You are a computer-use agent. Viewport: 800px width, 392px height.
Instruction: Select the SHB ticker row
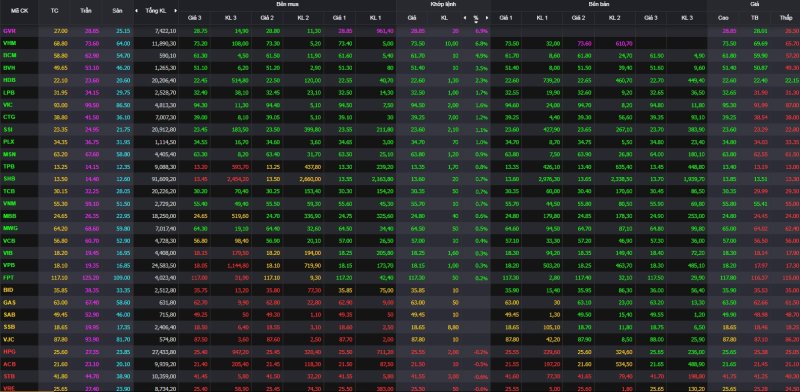(400, 179)
